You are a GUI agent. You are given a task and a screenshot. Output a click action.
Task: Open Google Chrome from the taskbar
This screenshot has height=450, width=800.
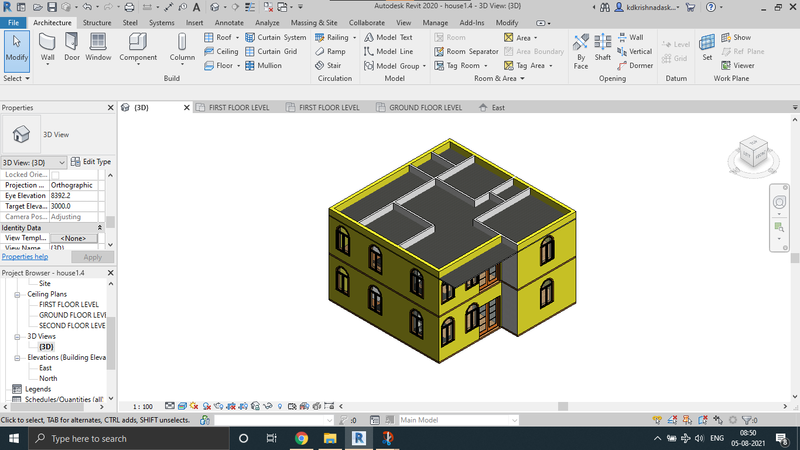click(301, 438)
